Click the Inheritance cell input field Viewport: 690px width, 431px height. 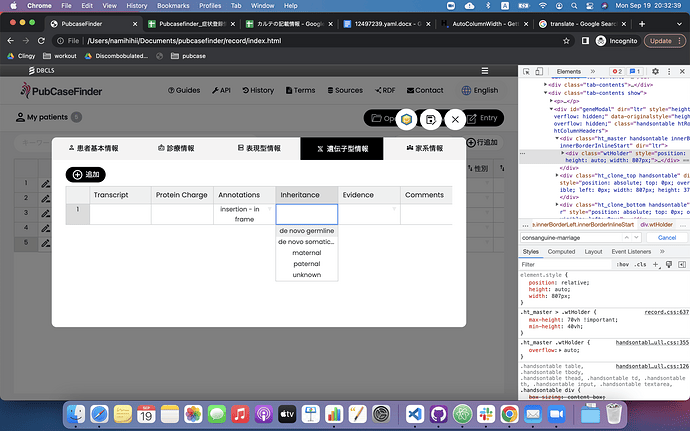(x=307, y=214)
